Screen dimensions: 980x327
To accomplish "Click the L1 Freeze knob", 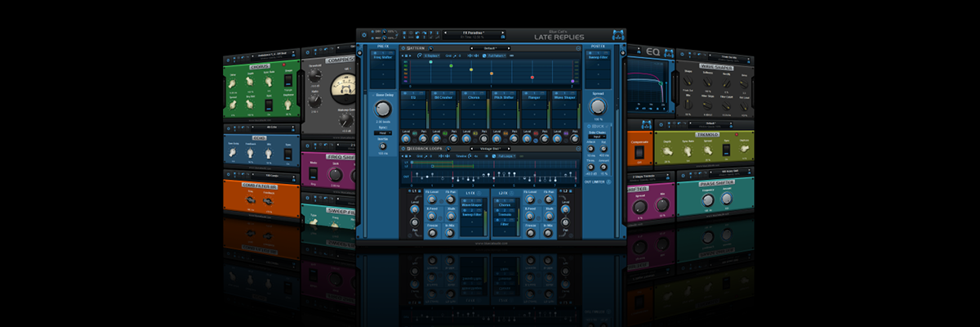I will coord(432,233).
